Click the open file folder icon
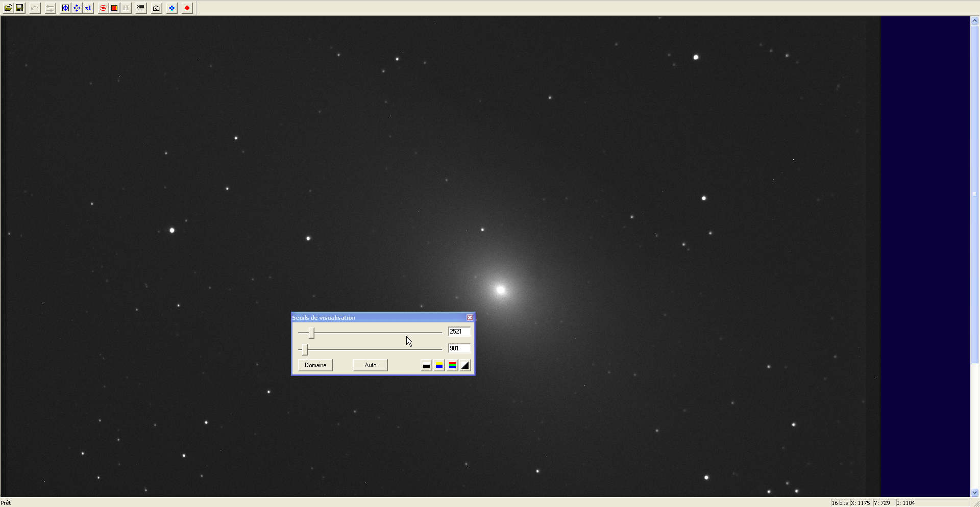980x507 pixels. 8,8
